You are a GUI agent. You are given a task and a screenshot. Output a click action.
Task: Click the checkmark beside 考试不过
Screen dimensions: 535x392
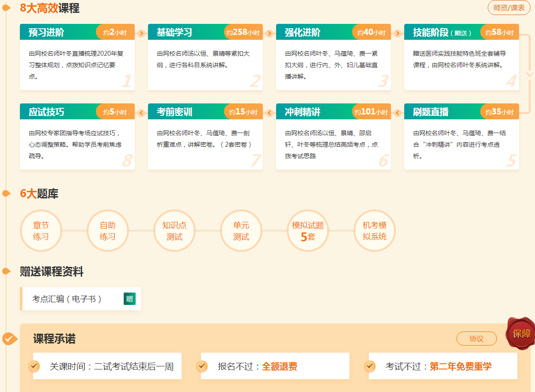click(x=370, y=366)
